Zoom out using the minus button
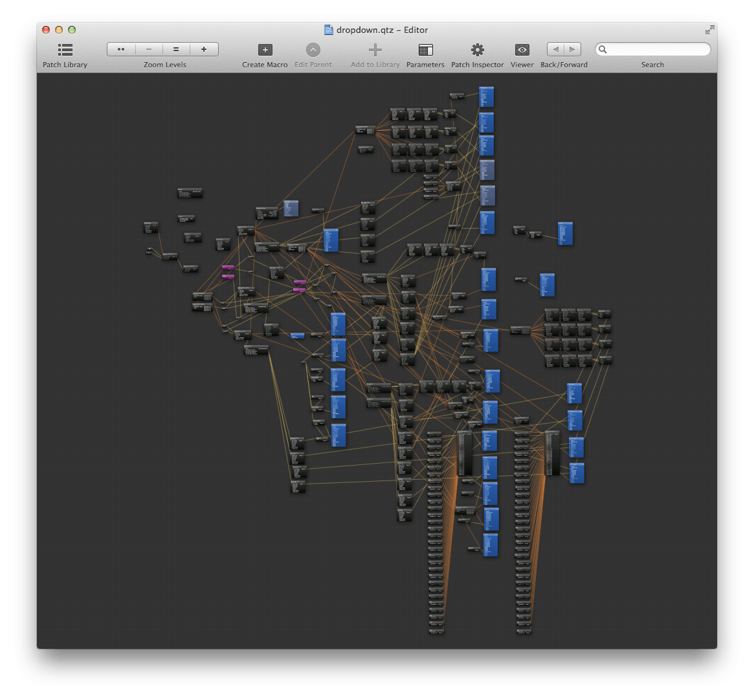Viewport: 754px width, 700px height. (149, 49)
